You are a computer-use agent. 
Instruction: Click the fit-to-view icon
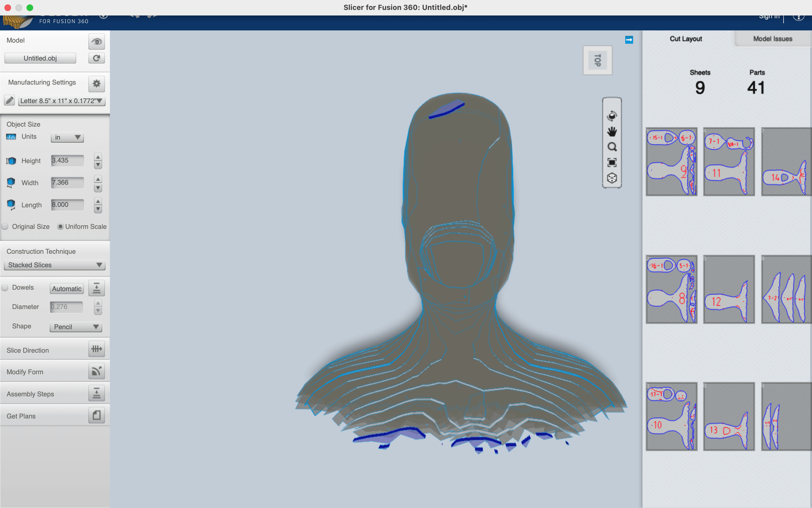point(611,163)
